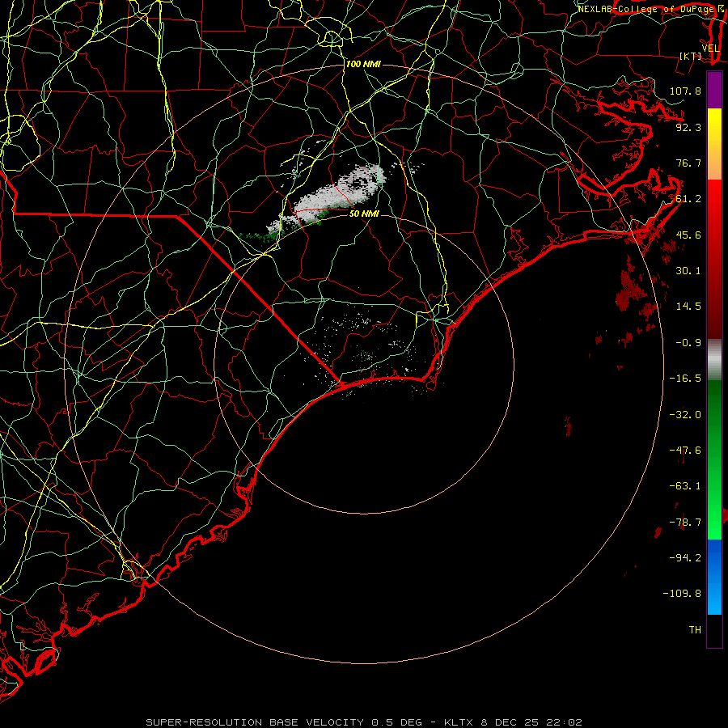Click the 30.1 velocity scale value
This screenshot has height=728, width=728.
[688, 271]
